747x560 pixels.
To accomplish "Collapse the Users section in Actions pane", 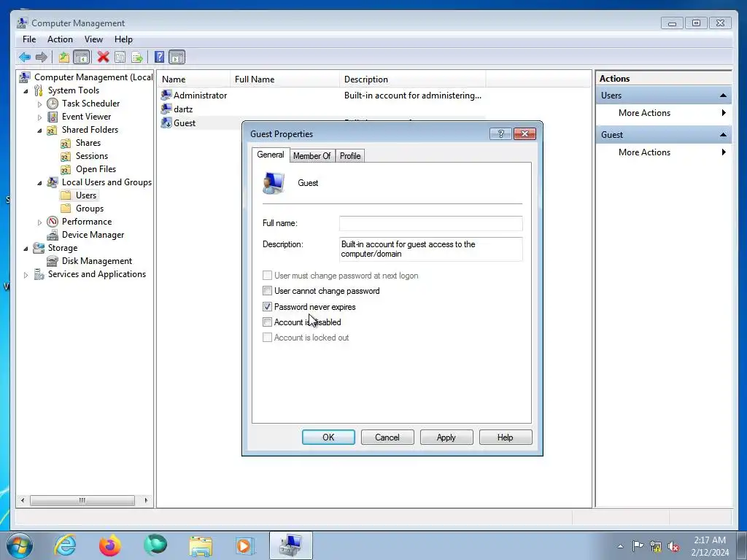I will coord(723,96).
